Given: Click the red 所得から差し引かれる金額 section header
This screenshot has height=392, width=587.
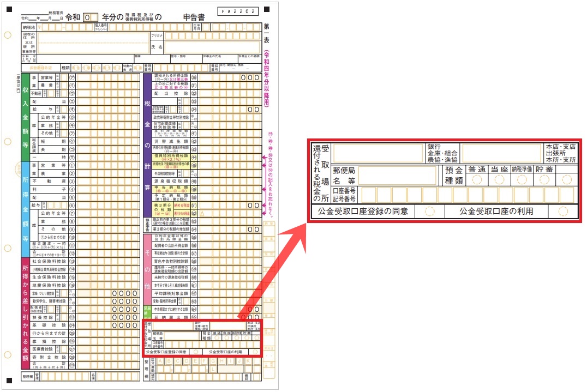Looking at the screenshot, I should (x=25, y=313).
